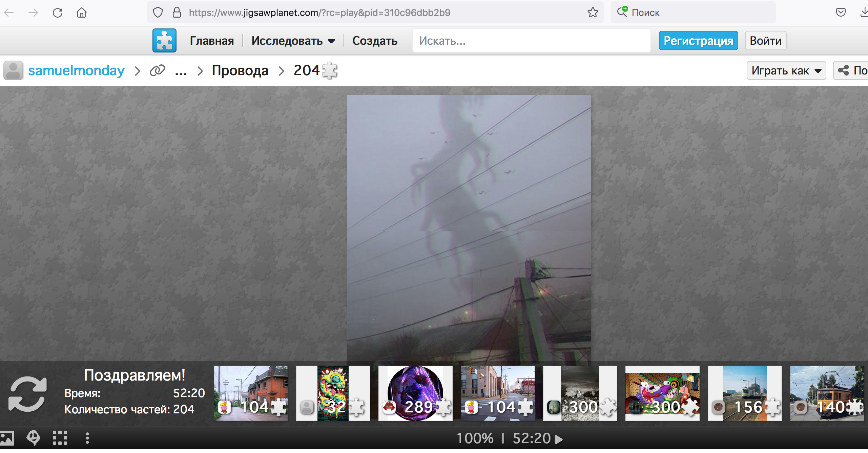The height and width of the screenshot is (453, 868).
Task: Restart the puzzle with the refresh arrows
Action: [x=27, y=394]
